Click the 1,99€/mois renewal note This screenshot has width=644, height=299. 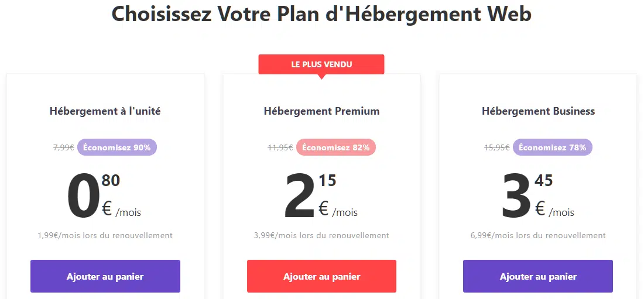point(105,236)
